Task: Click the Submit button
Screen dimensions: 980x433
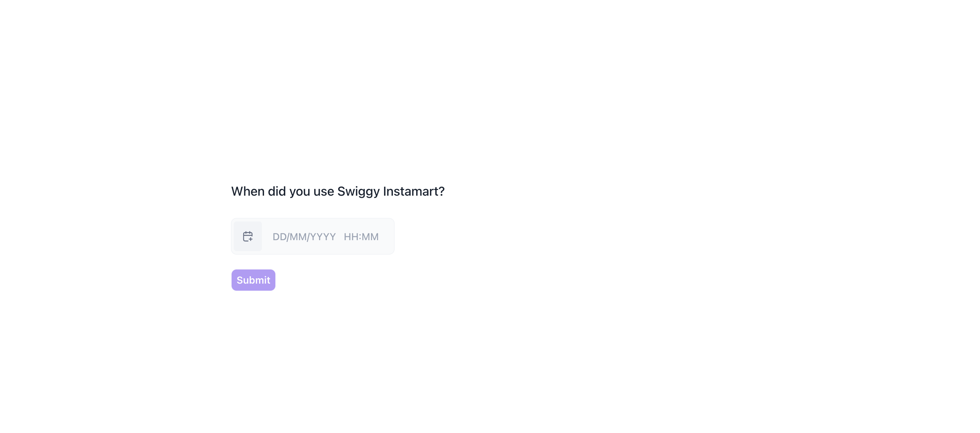Action: tap(253, 280)
